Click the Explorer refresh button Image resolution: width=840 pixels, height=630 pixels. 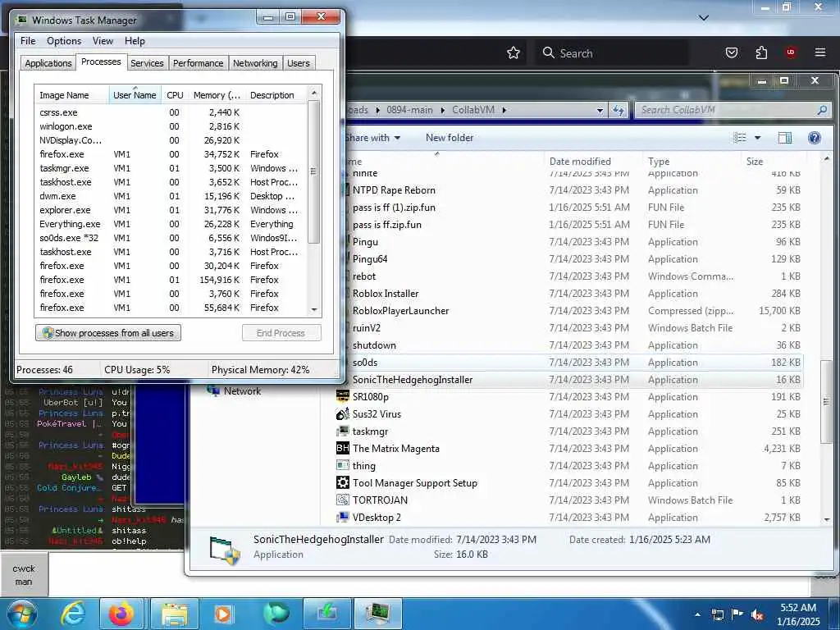click(x=619, y=110)
